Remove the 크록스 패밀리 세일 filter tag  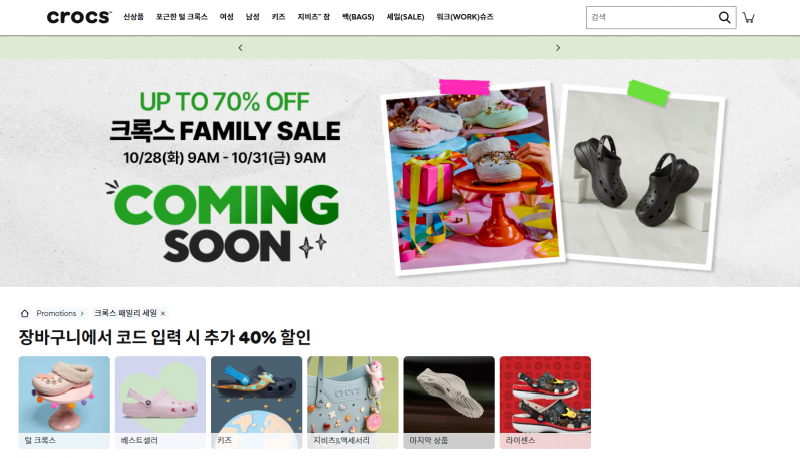pyautogui.click(x=163, y=314)
